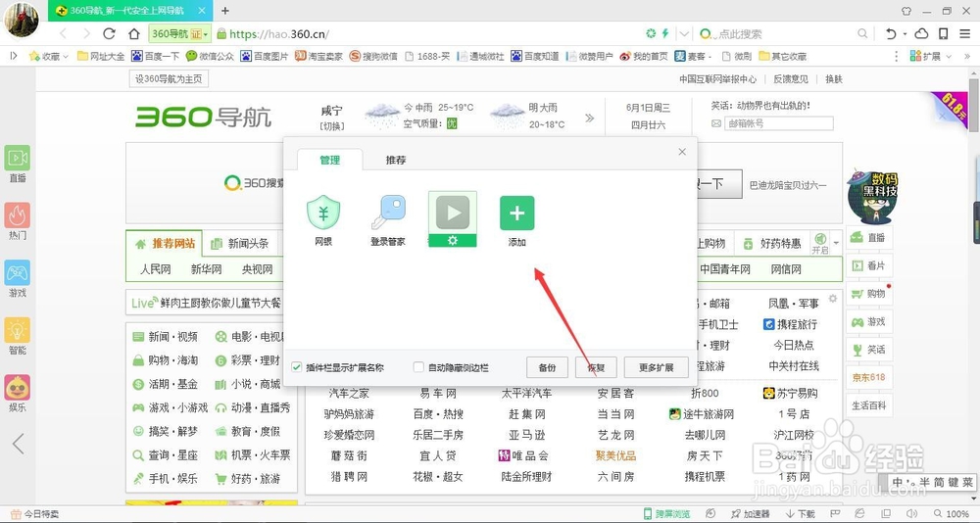
Task: Click the forward navigation arrow
Action: [x=86, y=33]
